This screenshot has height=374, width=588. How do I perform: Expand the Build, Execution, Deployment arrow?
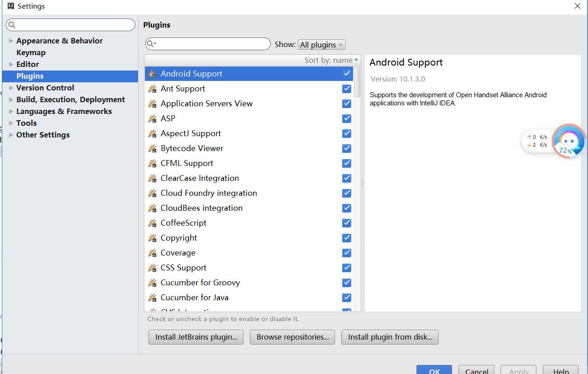coord(11,99)
